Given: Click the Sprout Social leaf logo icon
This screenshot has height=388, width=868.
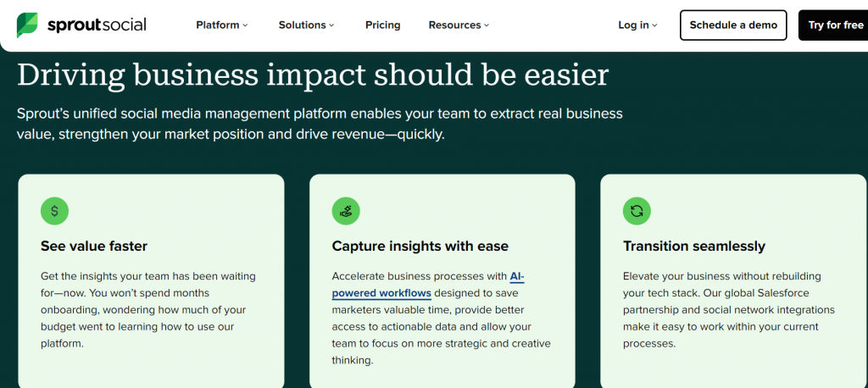Looking at the screenshot, I should coord(27,25).
